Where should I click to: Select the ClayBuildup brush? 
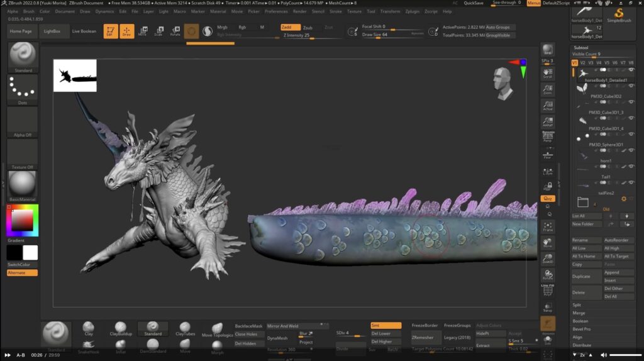pyautogui.click(x=121, y=328)
